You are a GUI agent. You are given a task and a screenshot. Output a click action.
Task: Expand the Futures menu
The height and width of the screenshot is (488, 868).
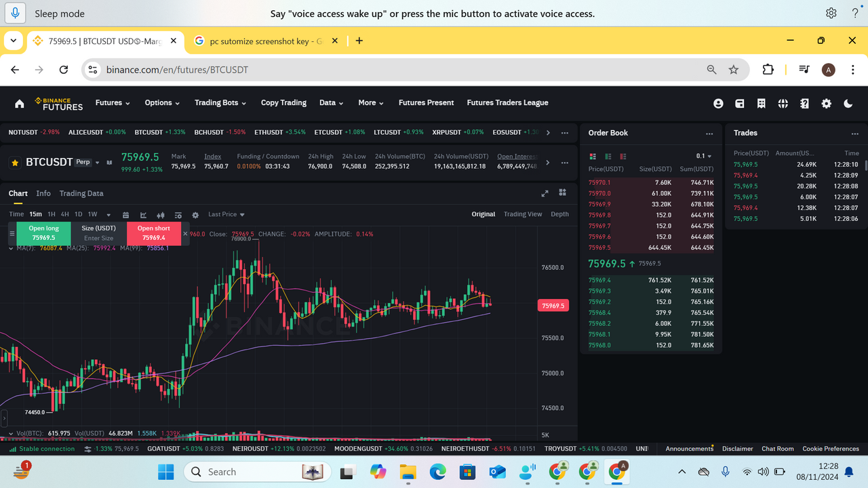click(x=113, y=103)
